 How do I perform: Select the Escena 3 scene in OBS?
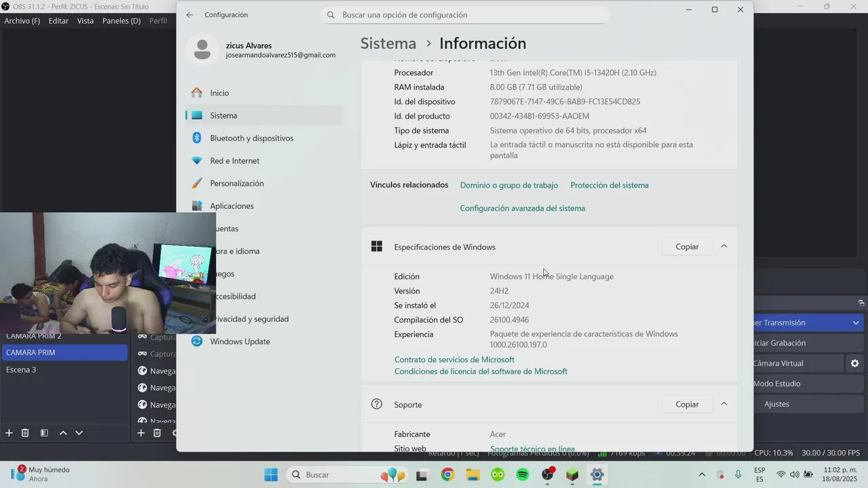click(64, 369)
